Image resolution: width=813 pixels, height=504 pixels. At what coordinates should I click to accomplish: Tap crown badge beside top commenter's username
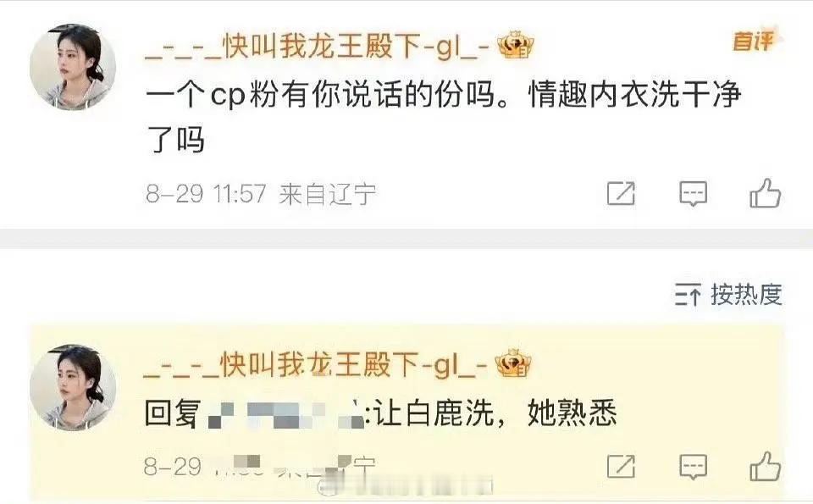click(x=516, y=46)
